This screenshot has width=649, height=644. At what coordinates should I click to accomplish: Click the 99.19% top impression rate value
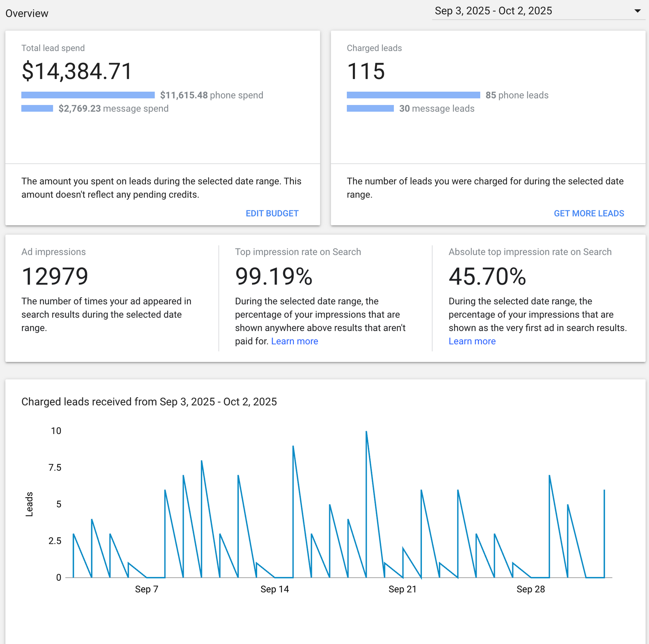tap(274, 277)
